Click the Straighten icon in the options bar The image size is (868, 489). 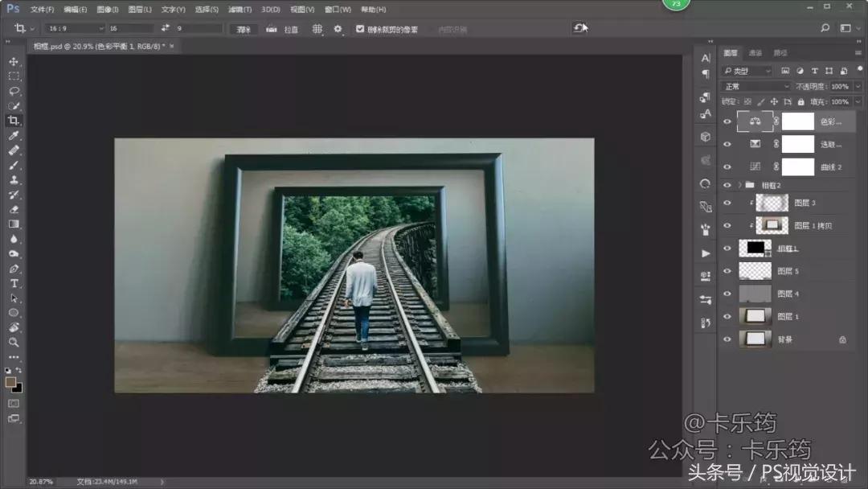(272, 28)
